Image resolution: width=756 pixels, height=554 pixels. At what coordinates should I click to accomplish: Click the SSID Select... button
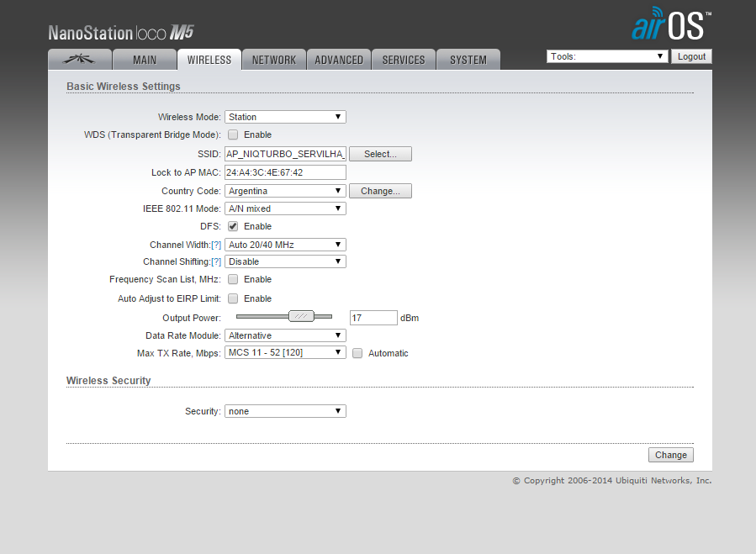(380, 154)
